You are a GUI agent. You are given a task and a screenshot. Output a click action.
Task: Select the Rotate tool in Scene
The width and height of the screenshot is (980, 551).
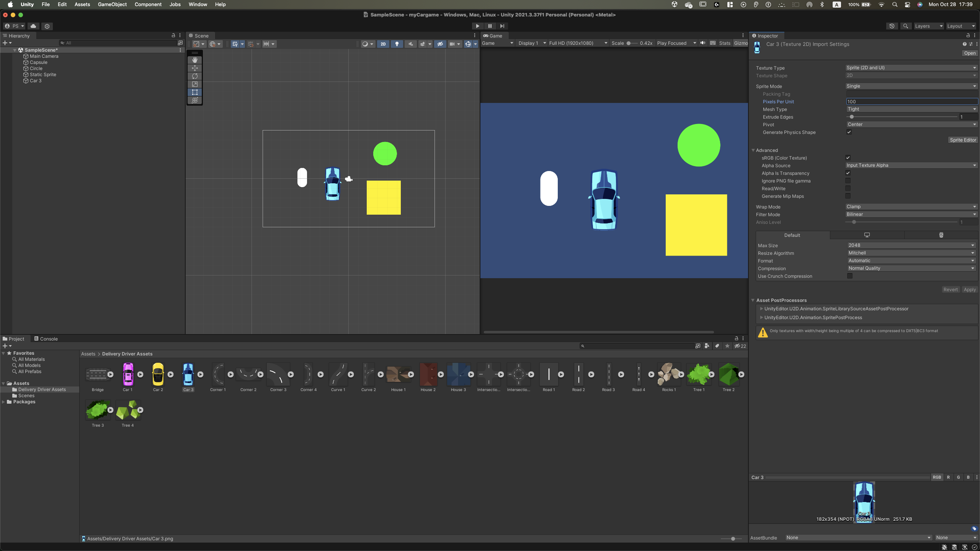click(195, 76)
